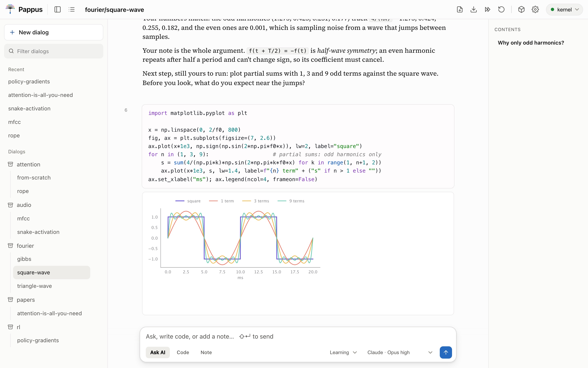Click the run-all fast-forward icon
588x368 pixels.
[487, 9]
